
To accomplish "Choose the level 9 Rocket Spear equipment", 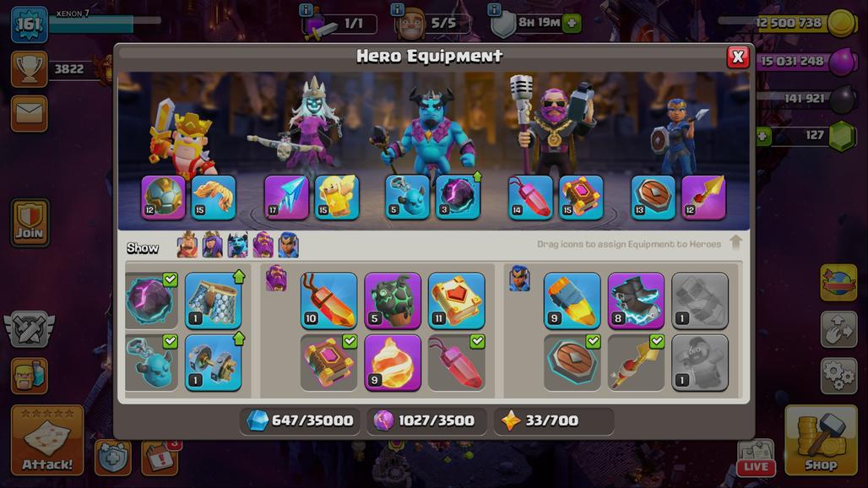I will tap(572, 301).
